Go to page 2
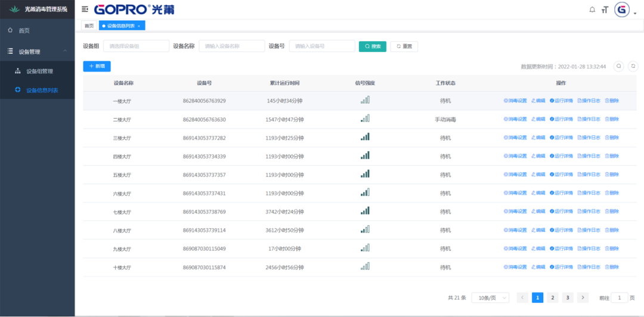Viewport: 644px width, 317px height. 552,298
